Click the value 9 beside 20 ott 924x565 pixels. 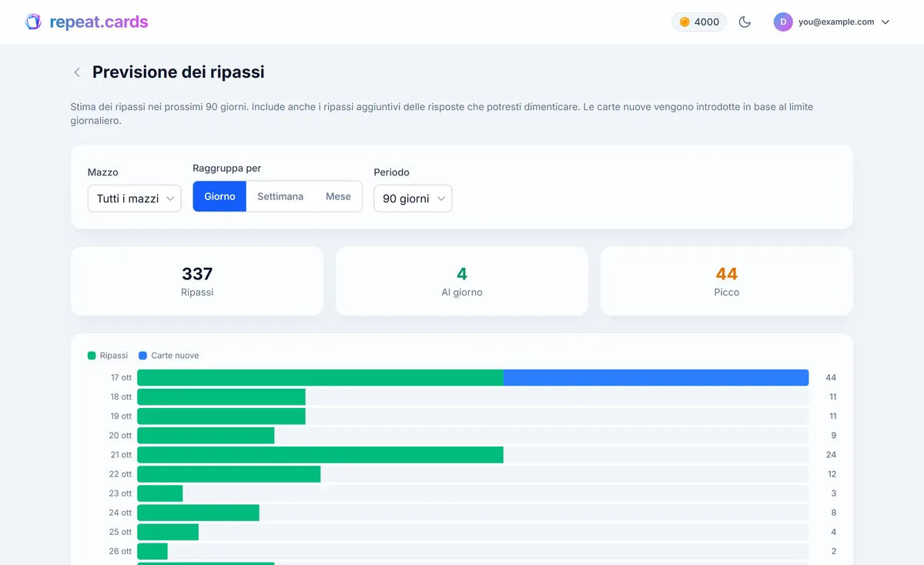coord(834,436)
